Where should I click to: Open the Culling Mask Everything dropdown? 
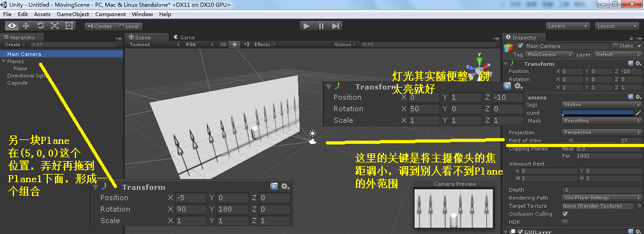tap(602, 121)
